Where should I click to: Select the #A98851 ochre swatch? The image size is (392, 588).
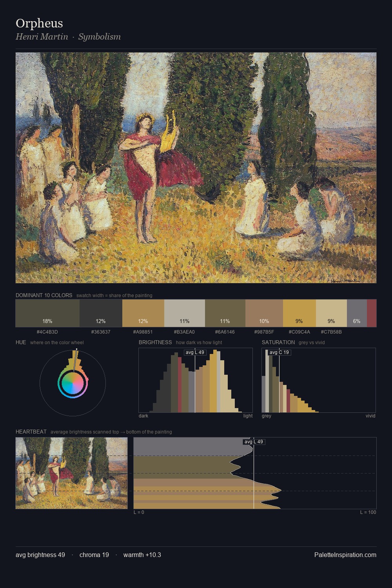(143, 313)
